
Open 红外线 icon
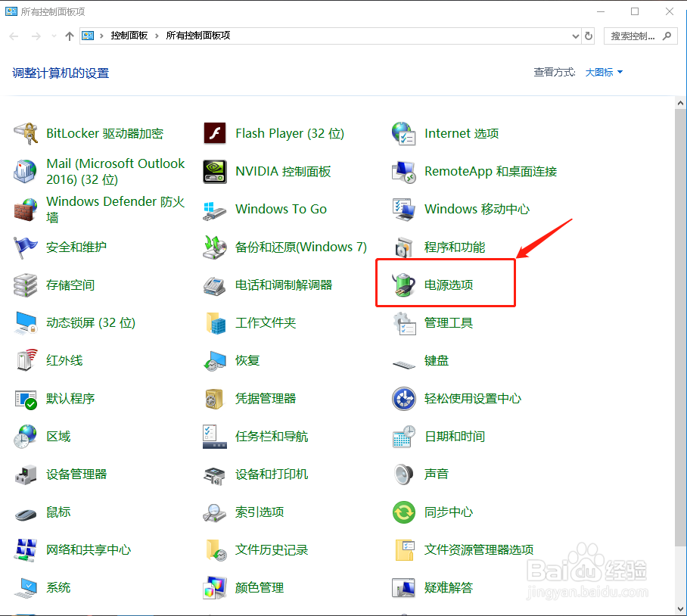26,360
